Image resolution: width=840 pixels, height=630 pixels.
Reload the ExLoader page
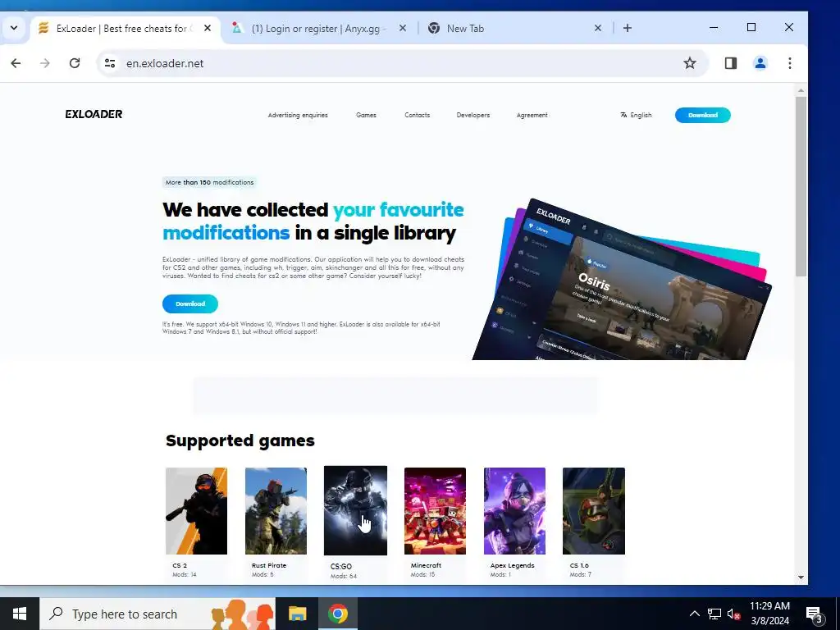pyautogui.click(x=75, y=63)
